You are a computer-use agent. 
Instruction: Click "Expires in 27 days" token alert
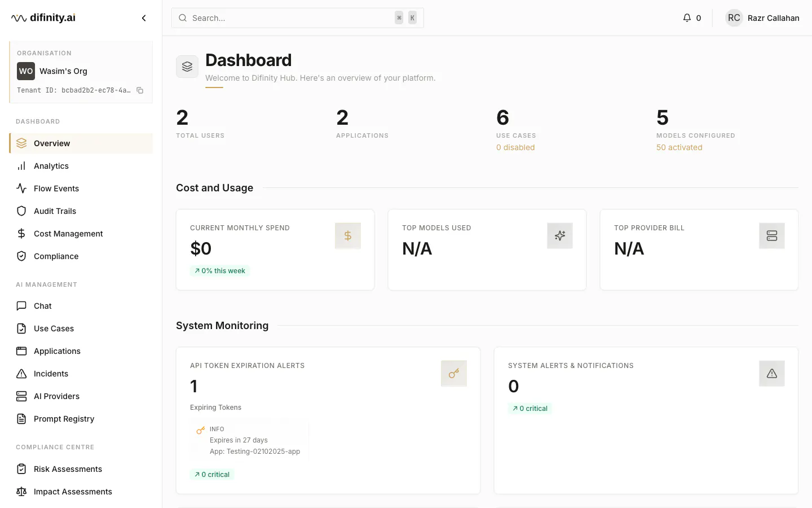[239, 440]
